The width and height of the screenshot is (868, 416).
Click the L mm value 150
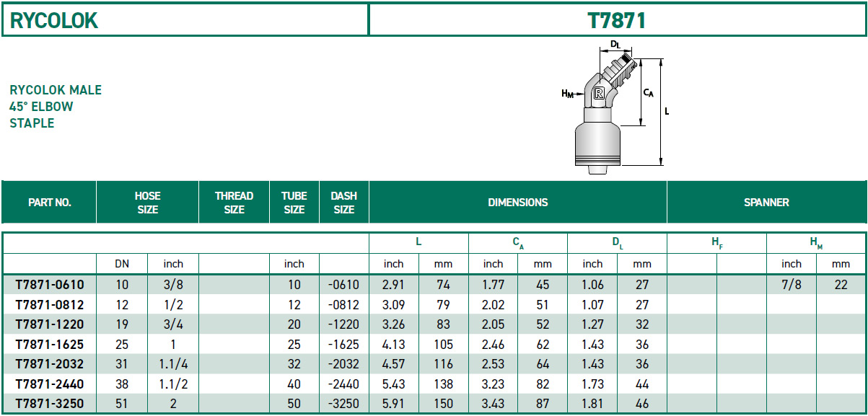(443, 404)
